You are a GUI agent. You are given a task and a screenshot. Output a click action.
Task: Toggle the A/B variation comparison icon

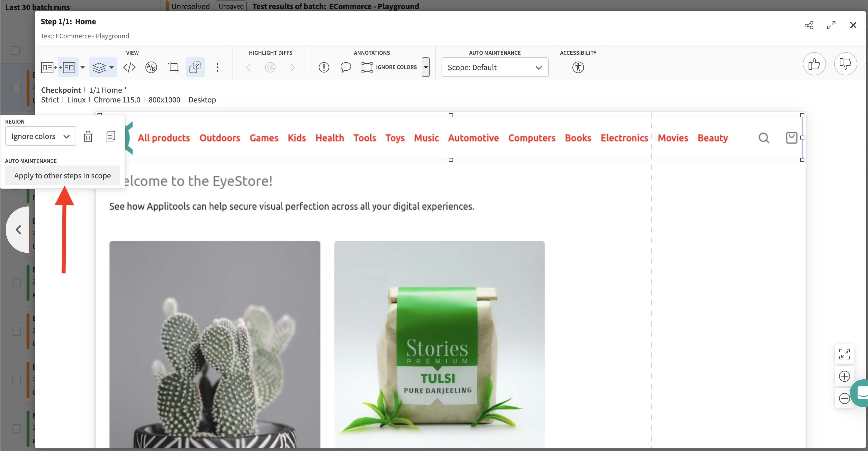point(151,68)
